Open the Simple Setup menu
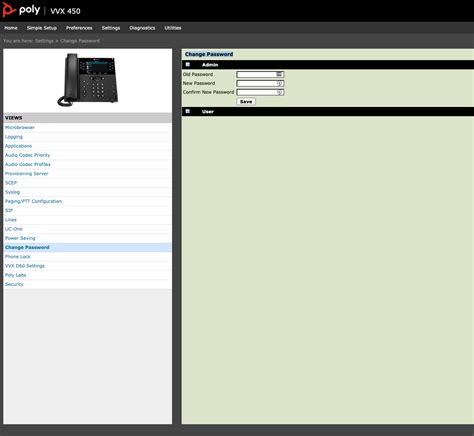Image resolution: width=474 pixels, height=436 pixels. [x=42, y=28]
